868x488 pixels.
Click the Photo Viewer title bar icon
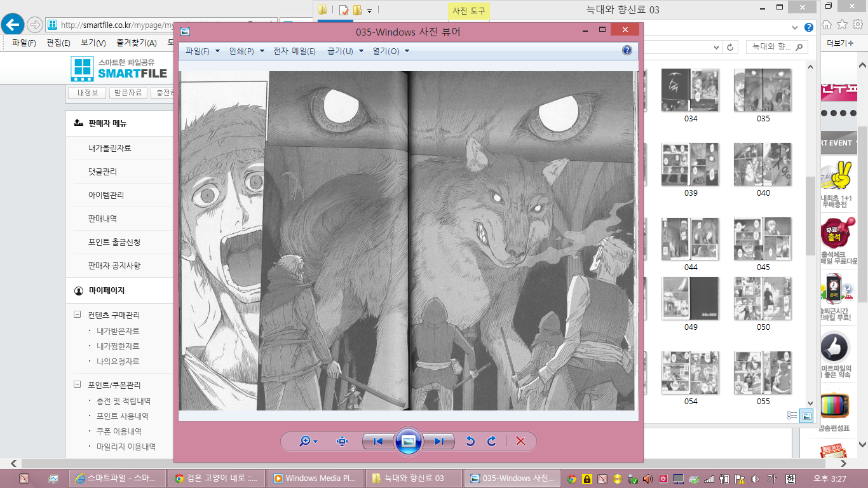185,32
